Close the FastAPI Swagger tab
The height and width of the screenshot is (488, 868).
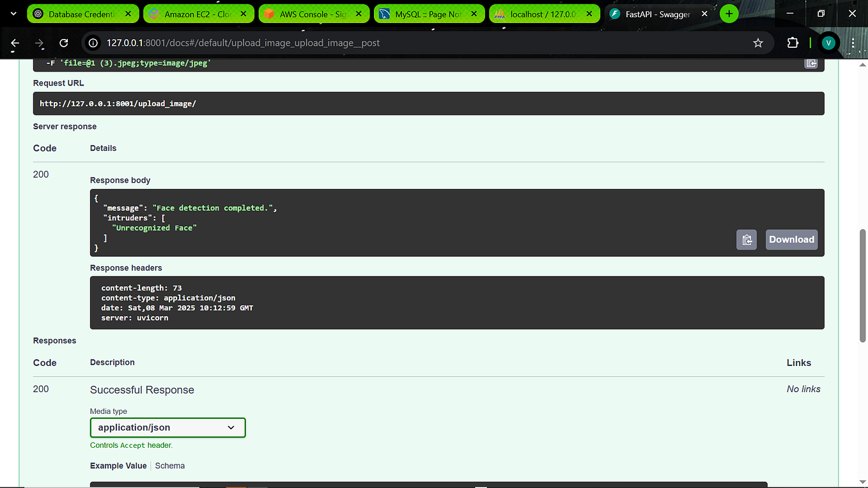pos(705,14)
